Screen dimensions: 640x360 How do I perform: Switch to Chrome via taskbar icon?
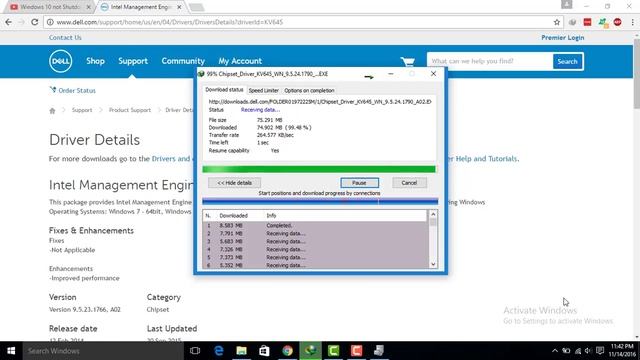[287, 351]
